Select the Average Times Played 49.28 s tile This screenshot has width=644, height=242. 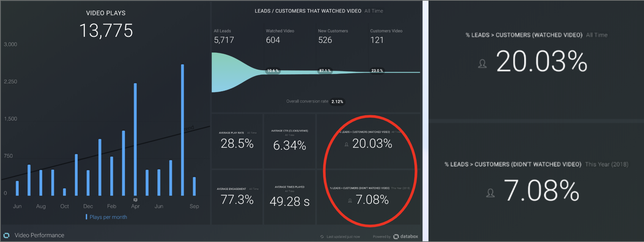(x=290, y=197)
